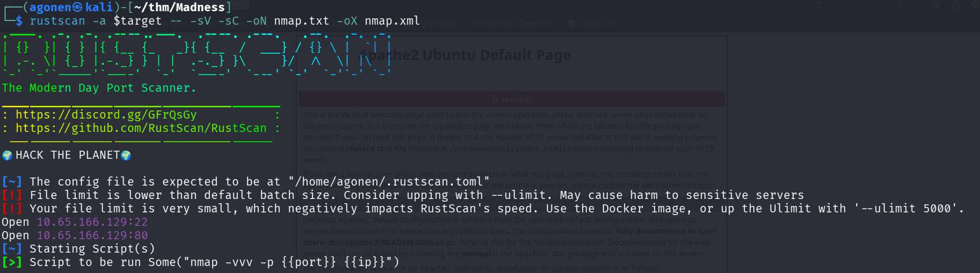
Task: Click 'The Modern Day Port Scanner.' tagline
Action: point(99,88)
